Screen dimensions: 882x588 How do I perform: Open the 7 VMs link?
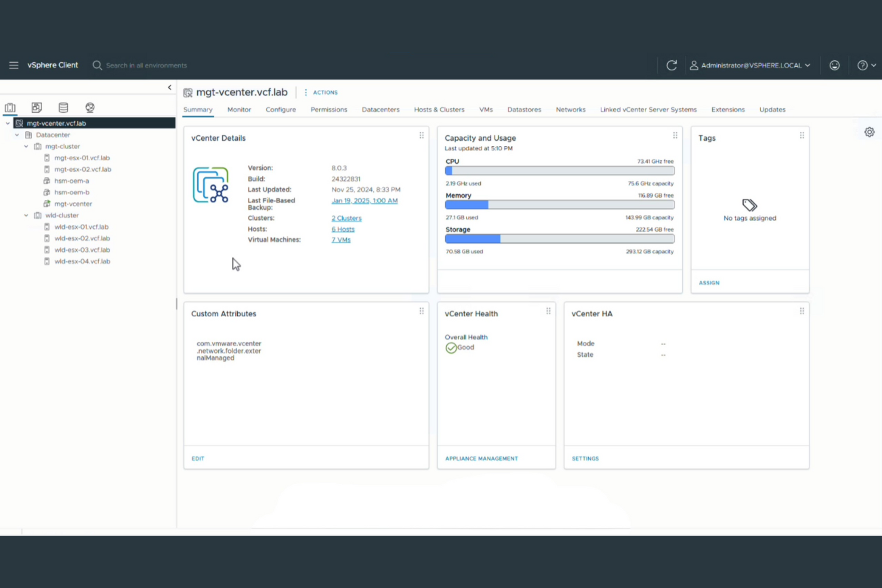coord(341,239)
